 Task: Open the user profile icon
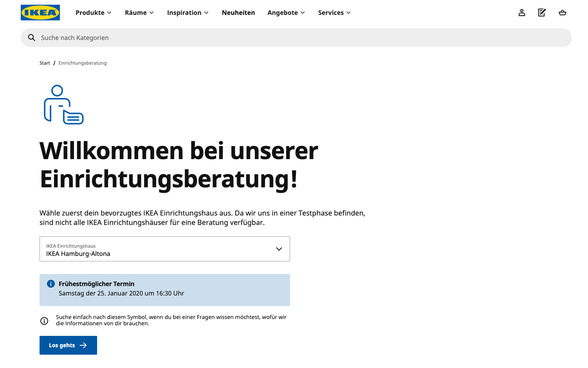521,13
